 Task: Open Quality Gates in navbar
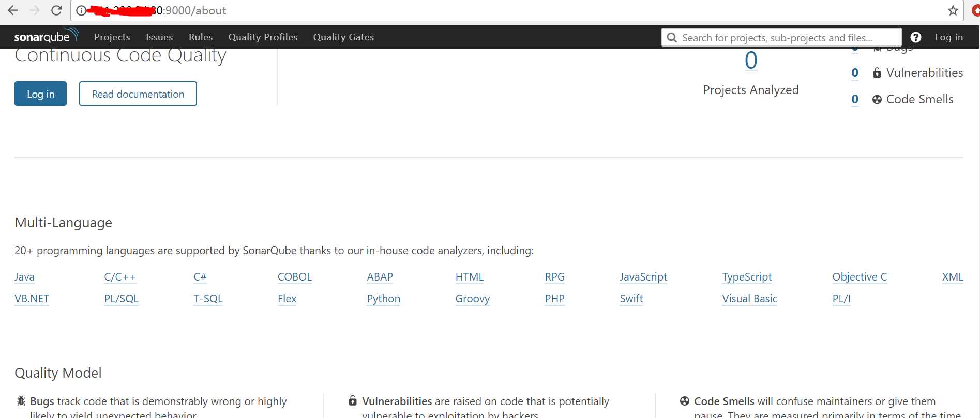[x=343, y=37]
